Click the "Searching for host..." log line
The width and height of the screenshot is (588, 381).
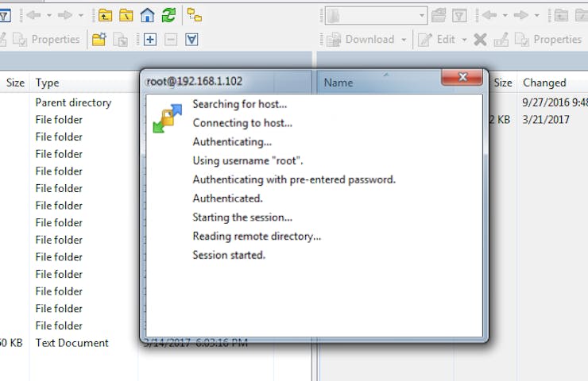tap(240, 104)
